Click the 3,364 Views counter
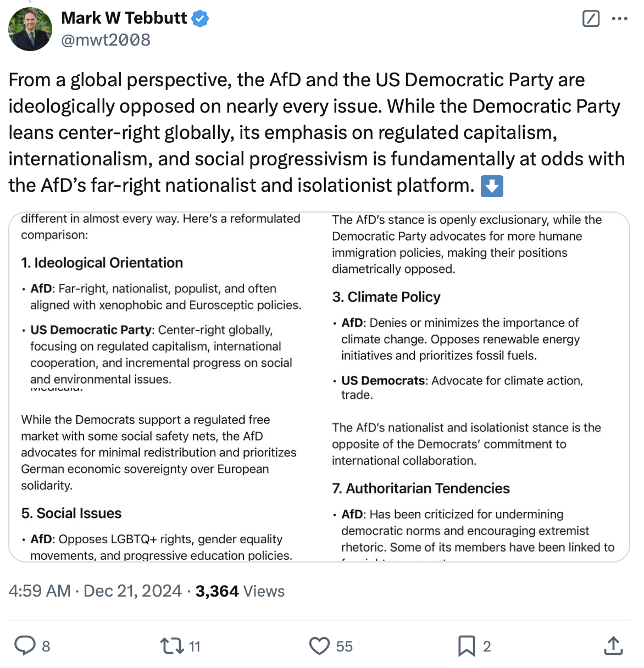This screenshot has width=644, height=668. click(240, 591)
